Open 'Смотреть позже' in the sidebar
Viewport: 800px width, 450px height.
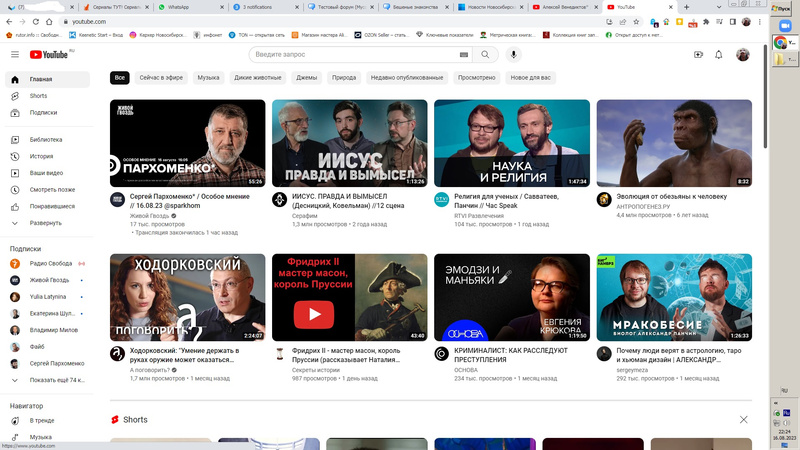tap(52, 189)
